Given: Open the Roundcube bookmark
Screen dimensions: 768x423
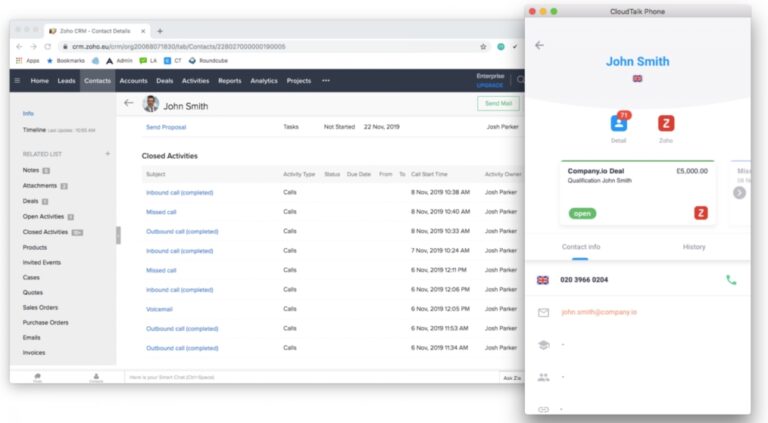Looking at the screenshot, I should (x=208, y=61).
